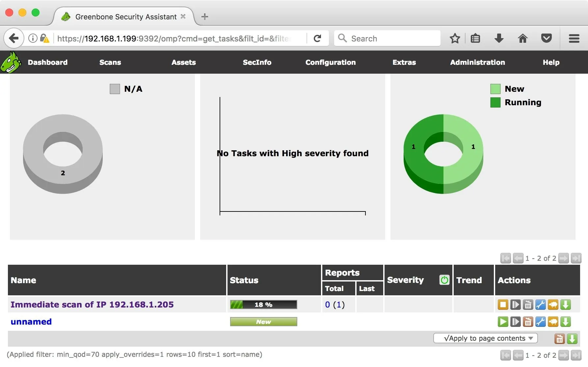Reload the page with refresh icon
This screenshot has height=367, width=588.
(317, 38)
